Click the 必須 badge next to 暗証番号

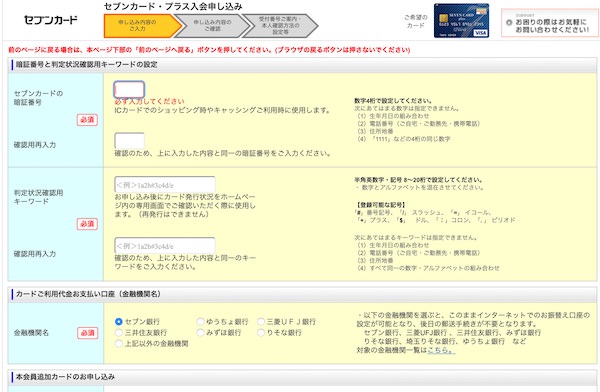[x=87, y=120]
